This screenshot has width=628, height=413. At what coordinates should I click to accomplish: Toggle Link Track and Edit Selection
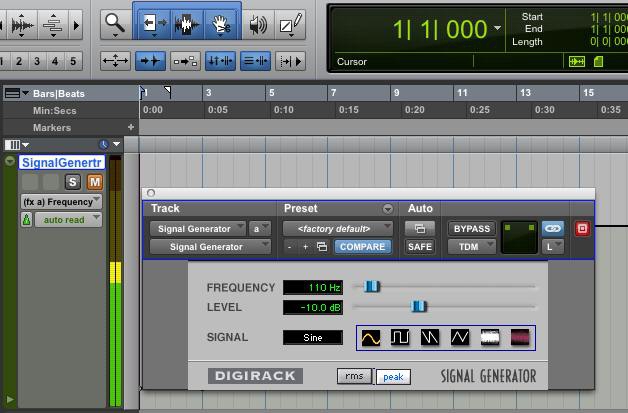(256, 61)
